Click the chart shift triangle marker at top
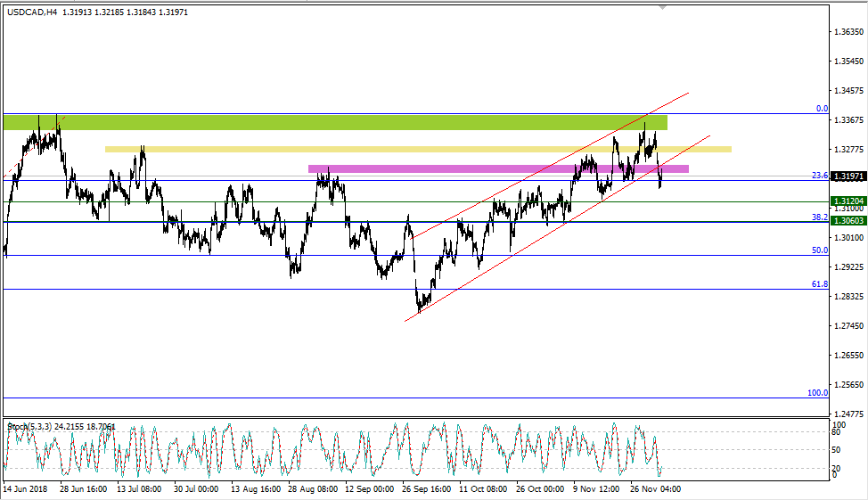 click(662, 8)
